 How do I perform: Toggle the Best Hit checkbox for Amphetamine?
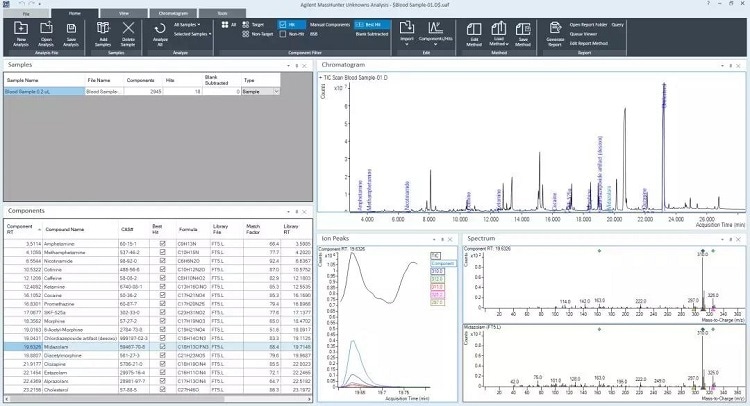pyautogui.click(x=161, y=243)
